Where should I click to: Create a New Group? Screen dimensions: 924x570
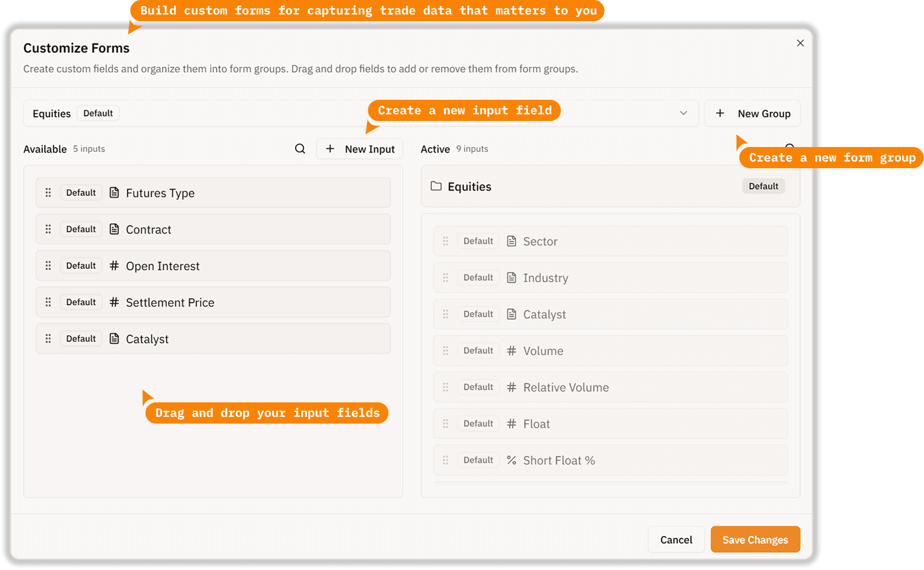pos(752,113)
